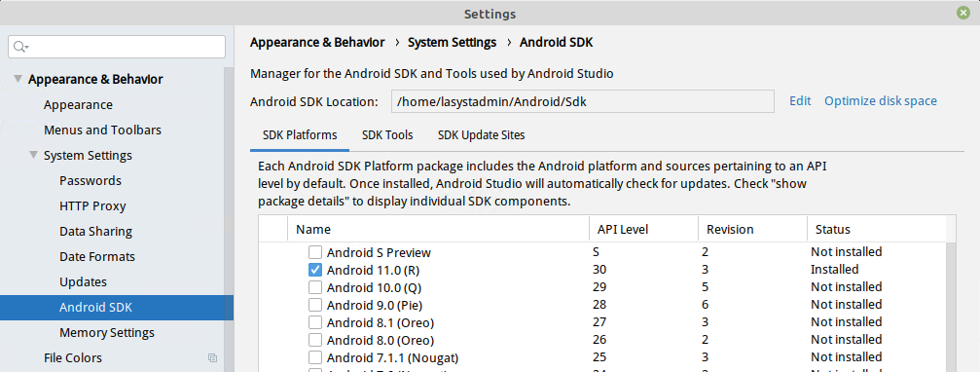The width and height of the screenshot is (980, 372).
Task: Click revision 6 of Android 9.0 (Pie)
Action: pyautogui.click(x=705, y=305)
